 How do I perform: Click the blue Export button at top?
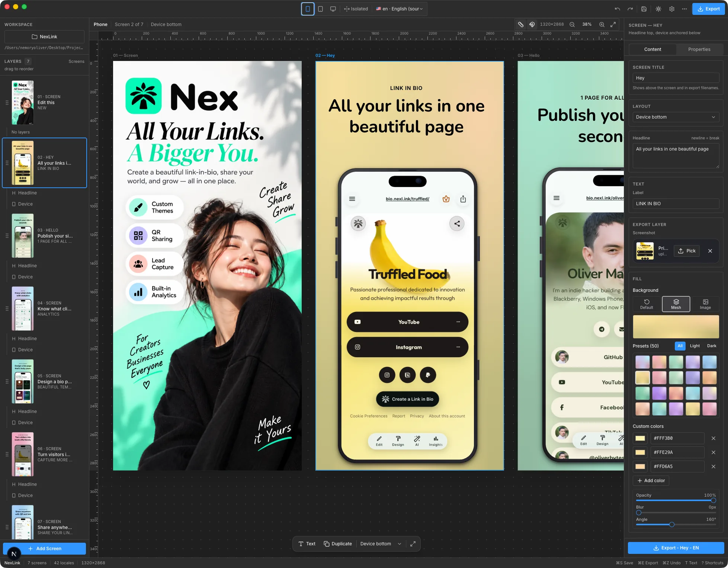[x=708, y=9]
